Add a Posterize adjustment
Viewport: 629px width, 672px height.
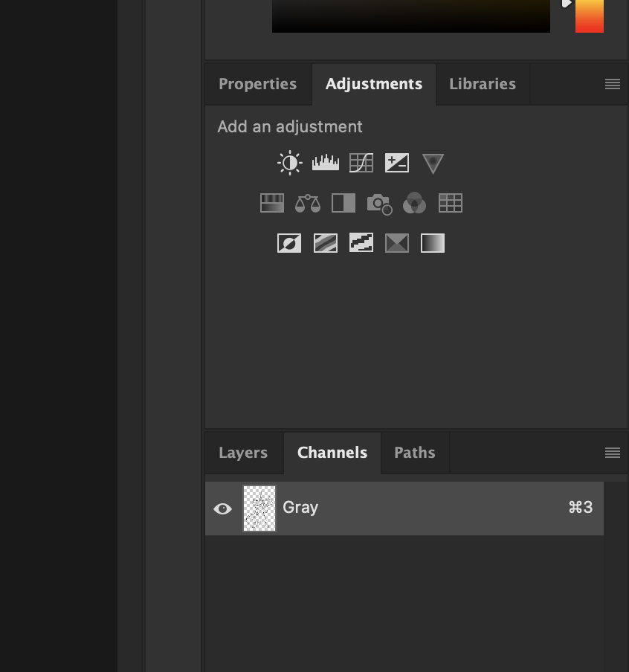pyautogui.click(x=326, y=243)
